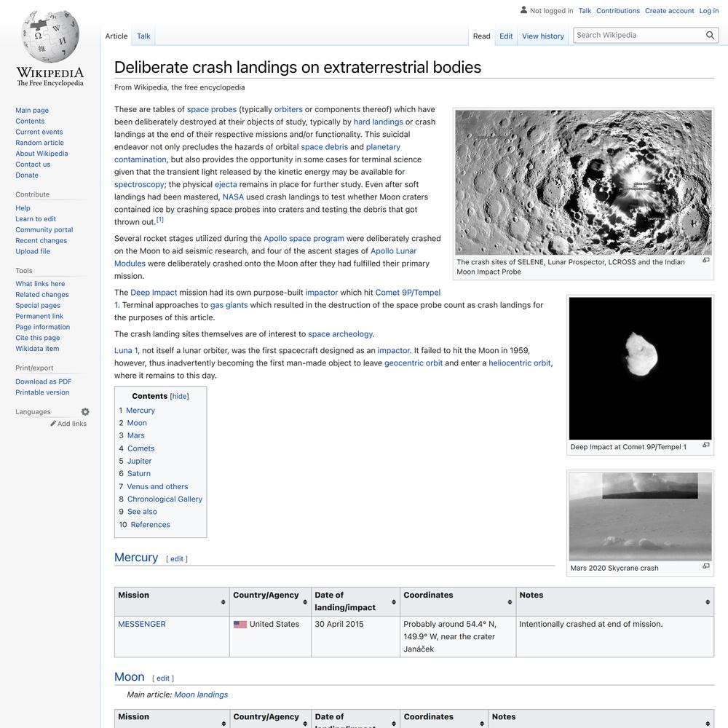Sort Mercury table by Date of landing/impact
The width and height of the screenshot is (728, 728).
pyautogui.click(x=394, y=602)
